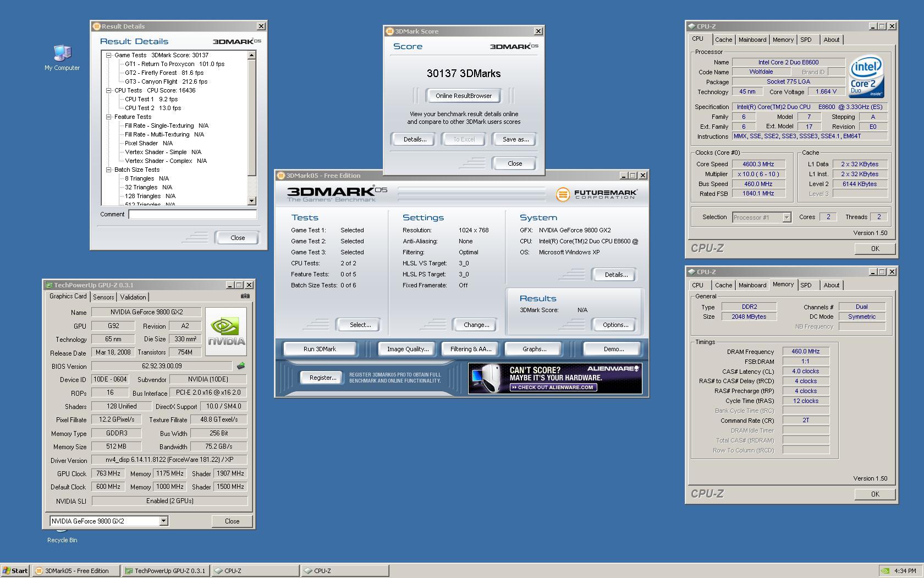
Task: Open Memory tab in top CPU-Z
Action: 783,40
